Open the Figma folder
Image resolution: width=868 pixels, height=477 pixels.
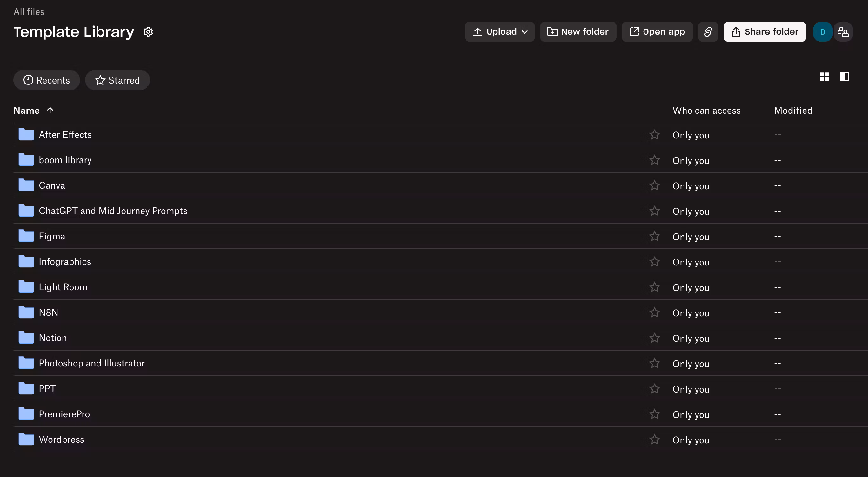[52, 236]
